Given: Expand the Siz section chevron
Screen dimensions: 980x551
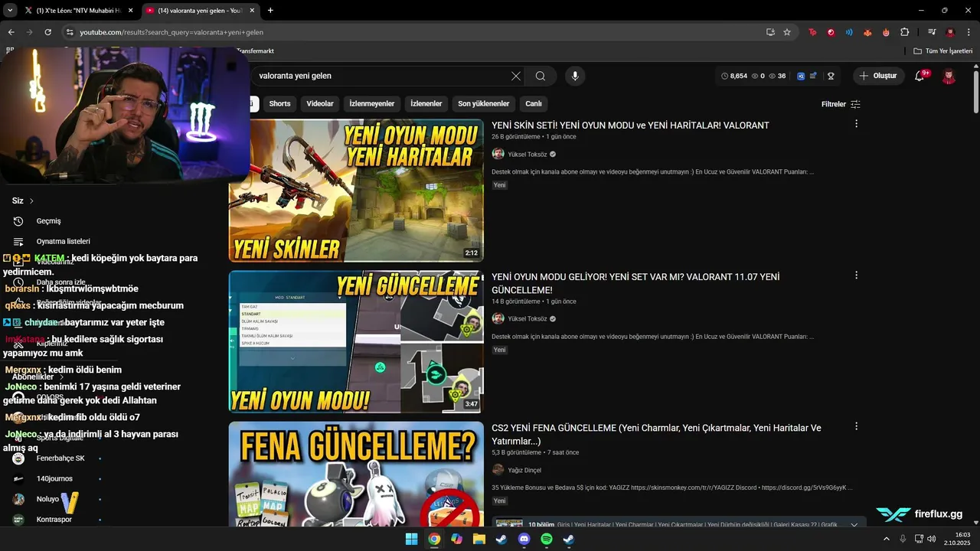Looking at the screenshot, I should tap(31, 201).
